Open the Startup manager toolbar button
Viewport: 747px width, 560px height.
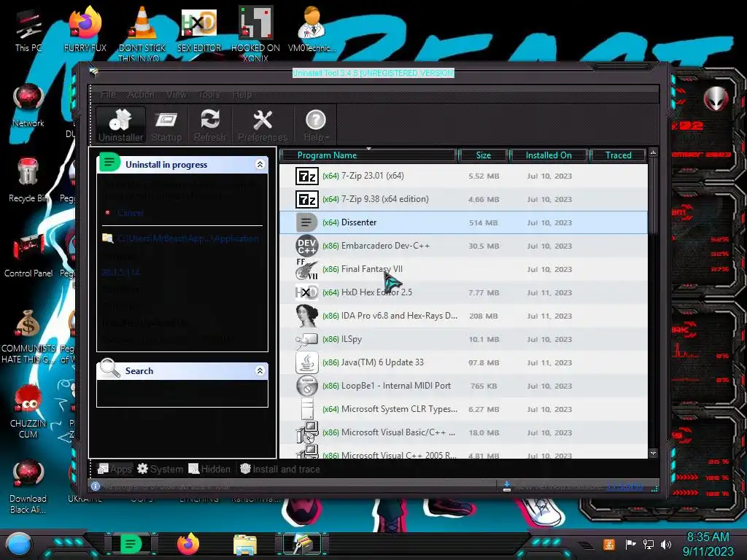click(166, 125)
